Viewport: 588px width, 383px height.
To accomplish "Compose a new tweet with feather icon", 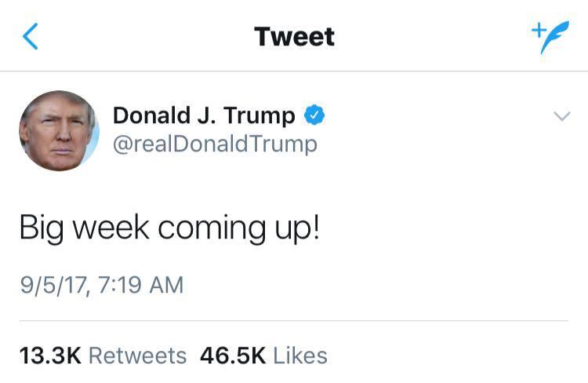I will pos(550,37).
